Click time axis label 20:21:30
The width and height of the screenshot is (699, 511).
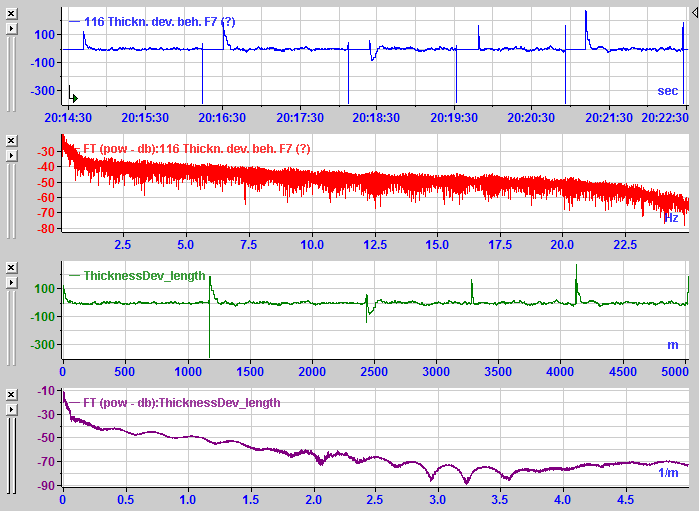click(609, 118)
